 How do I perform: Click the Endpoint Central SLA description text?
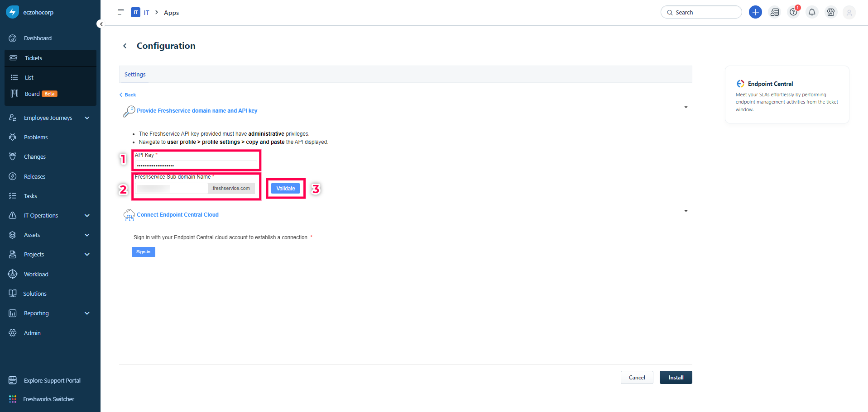787,102
